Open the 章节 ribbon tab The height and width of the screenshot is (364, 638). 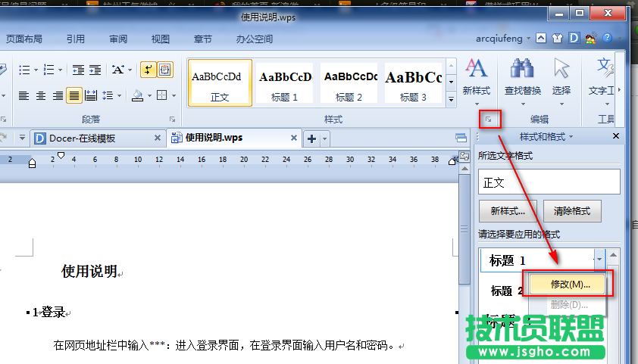(x=203, y=39)
